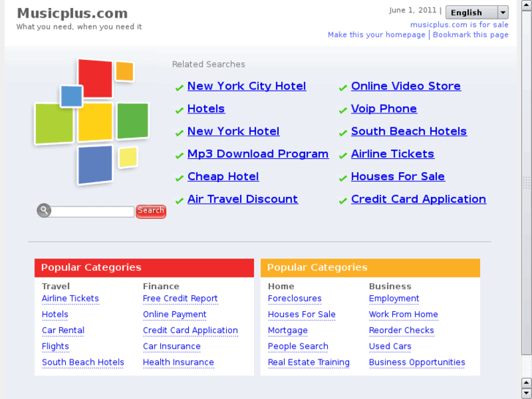Click the orange Popular Categories header
Screen dimensions: 532x399
[370, 267]
